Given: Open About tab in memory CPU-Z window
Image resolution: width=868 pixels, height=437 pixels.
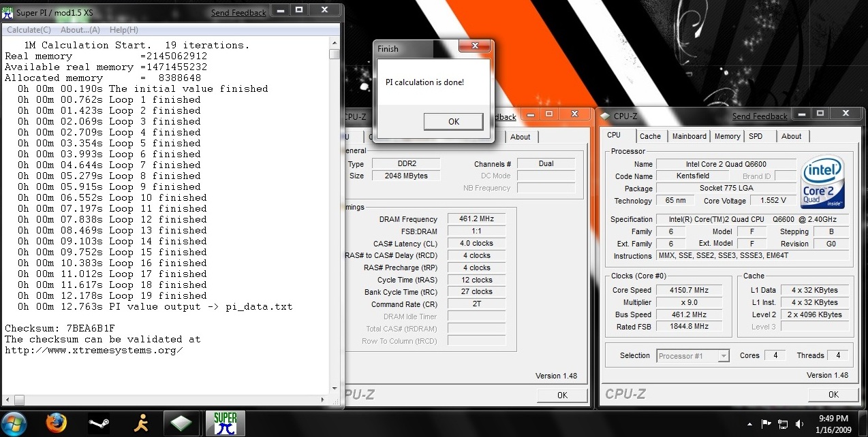Looking at the screenshot, I should tap(520, 137).
